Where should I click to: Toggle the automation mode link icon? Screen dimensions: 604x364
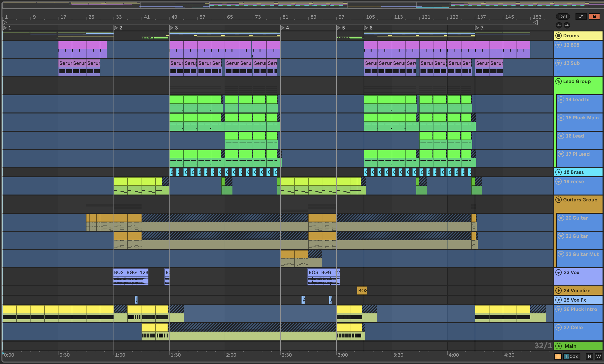pos(581,16)
